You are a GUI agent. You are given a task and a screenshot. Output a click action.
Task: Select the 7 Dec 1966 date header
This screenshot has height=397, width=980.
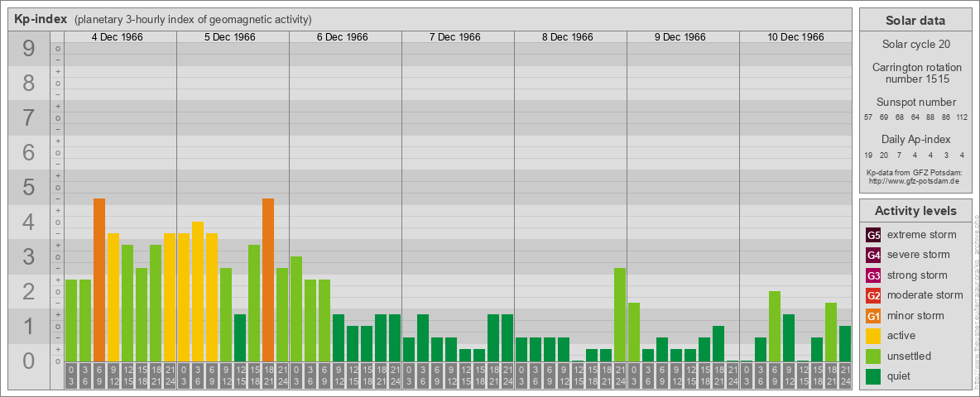[x=458, y=37]
